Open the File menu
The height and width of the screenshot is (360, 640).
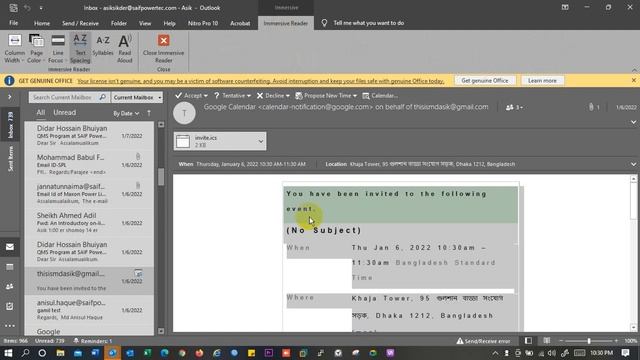(13, 23)
